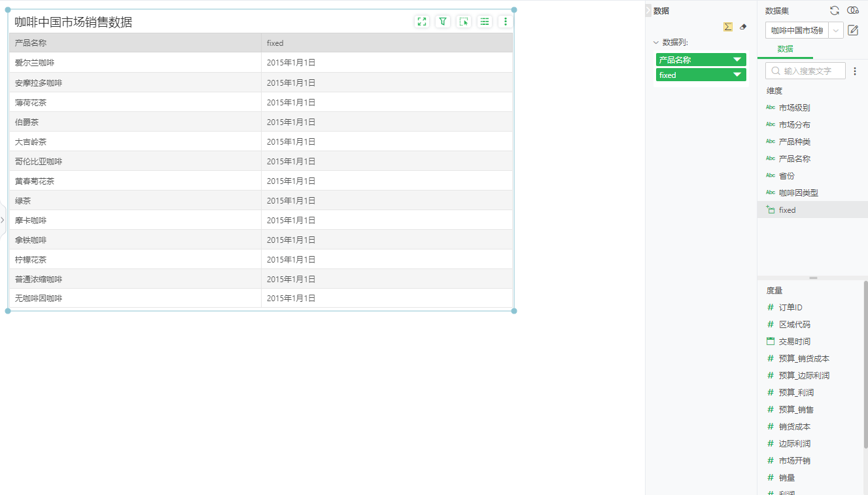This screenshot has height=495, width=868.
Task: Collapse the 数据 panel with arrow toggle
Action: pos(648,10)
